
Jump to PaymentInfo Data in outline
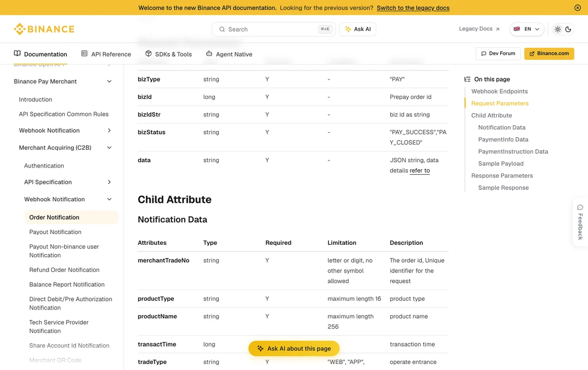coord(503,139)
